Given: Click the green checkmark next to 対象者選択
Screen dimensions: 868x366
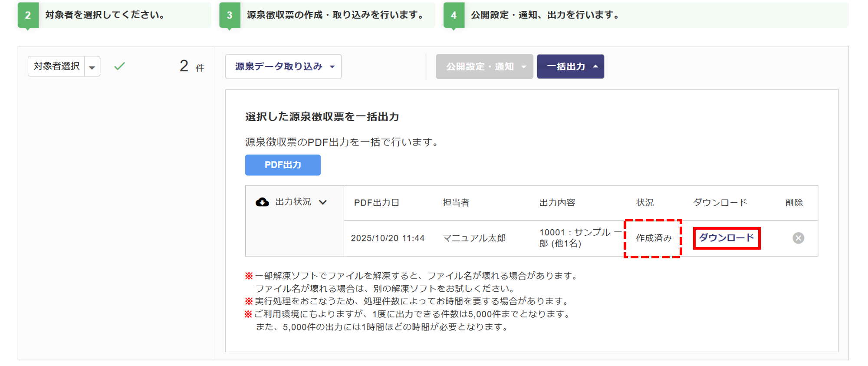Looking at the screenshot, I should point(119,66).
